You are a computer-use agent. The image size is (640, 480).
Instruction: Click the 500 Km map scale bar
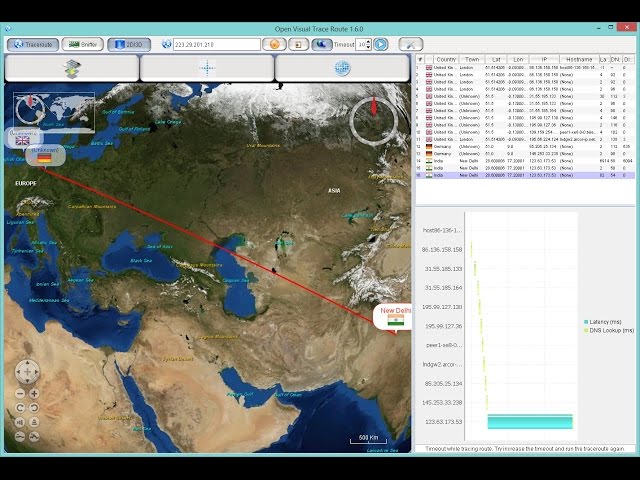[369, 439]
